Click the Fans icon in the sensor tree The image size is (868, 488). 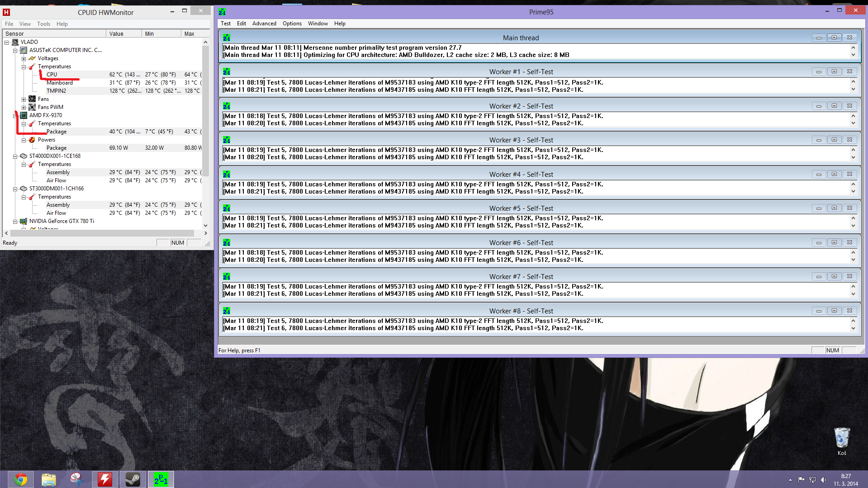click(32, 99)
